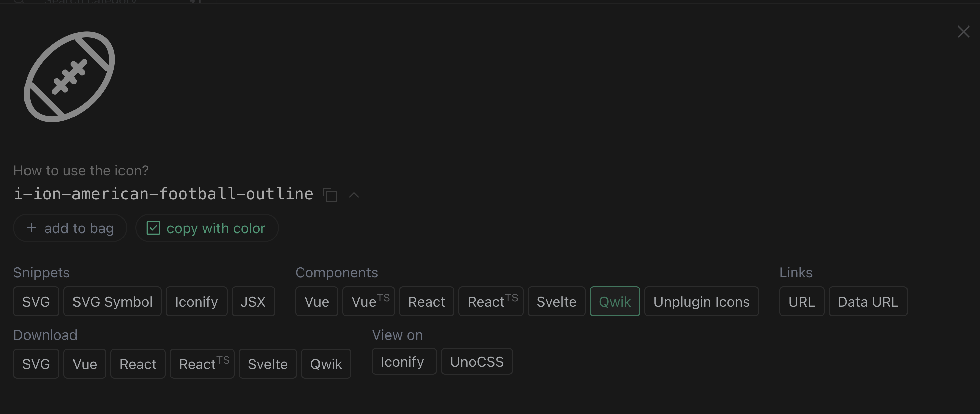
Task: Click the american football icon preview
Action: point(69,77)
